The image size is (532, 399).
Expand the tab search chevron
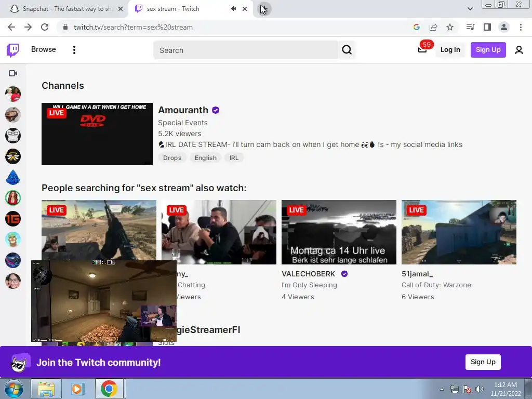click(x=470, y=9)
